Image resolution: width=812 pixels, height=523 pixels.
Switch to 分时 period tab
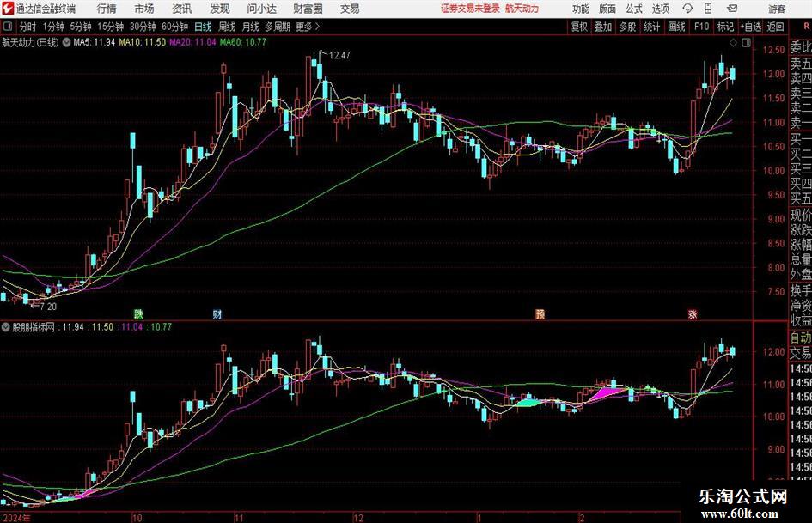(27, 27)
